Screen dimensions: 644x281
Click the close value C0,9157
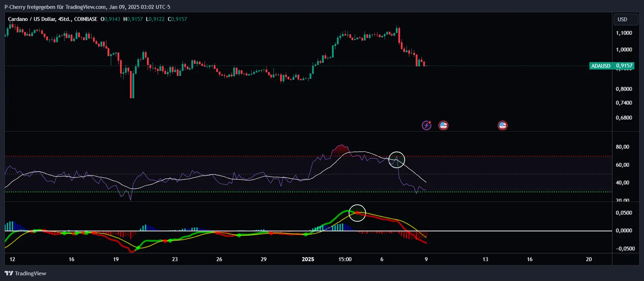coord(177,19)
